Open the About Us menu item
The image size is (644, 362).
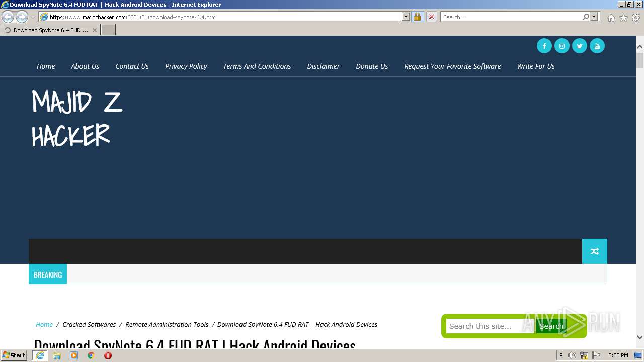point(85,66)
